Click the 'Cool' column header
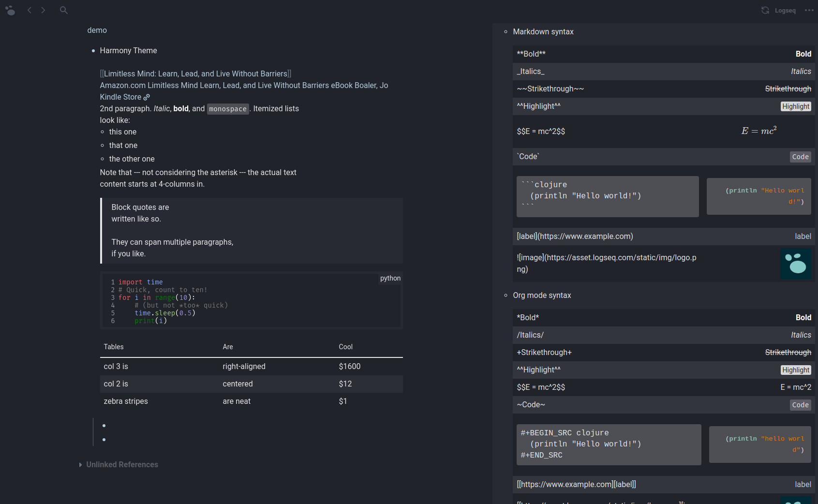The image size is (818, 504). click(345, 347)
